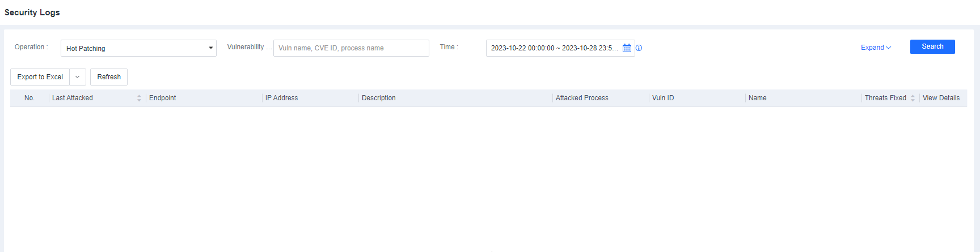Open the calendar date picker icon
This screenshot has width=980, height=252.
(x=627, y=48)
